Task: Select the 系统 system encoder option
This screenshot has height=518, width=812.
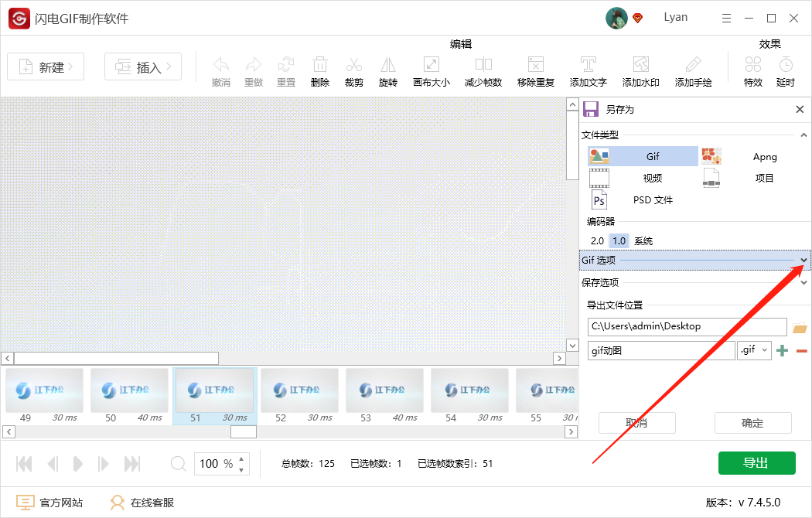Action: [642, 240]
